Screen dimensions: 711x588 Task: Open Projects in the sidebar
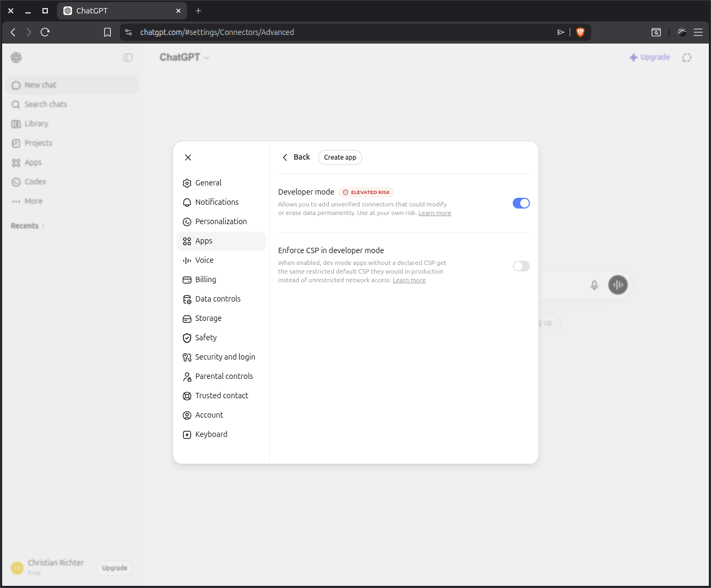tap(73, 143)
